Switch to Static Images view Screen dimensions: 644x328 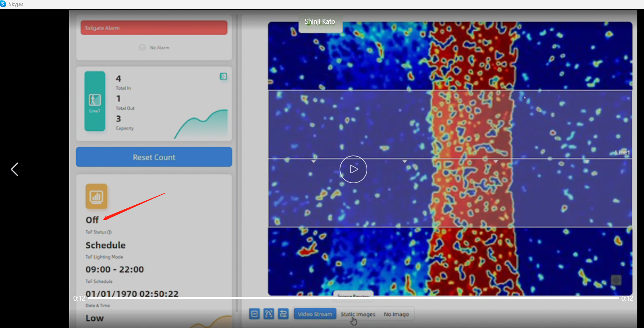358,314
